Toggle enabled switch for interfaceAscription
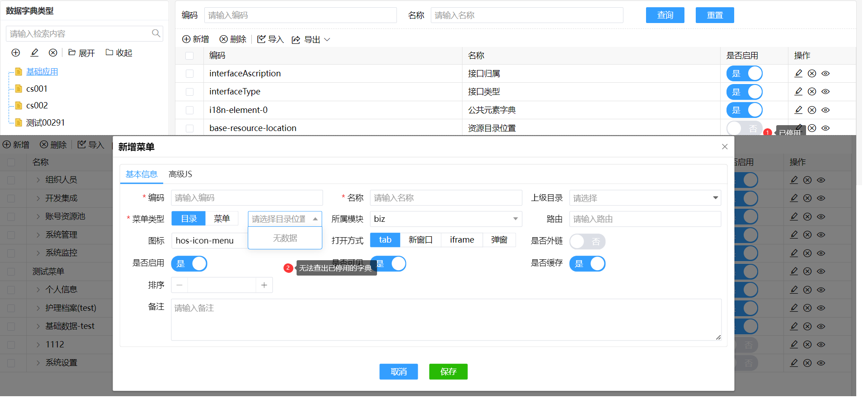 pos(745,73)
